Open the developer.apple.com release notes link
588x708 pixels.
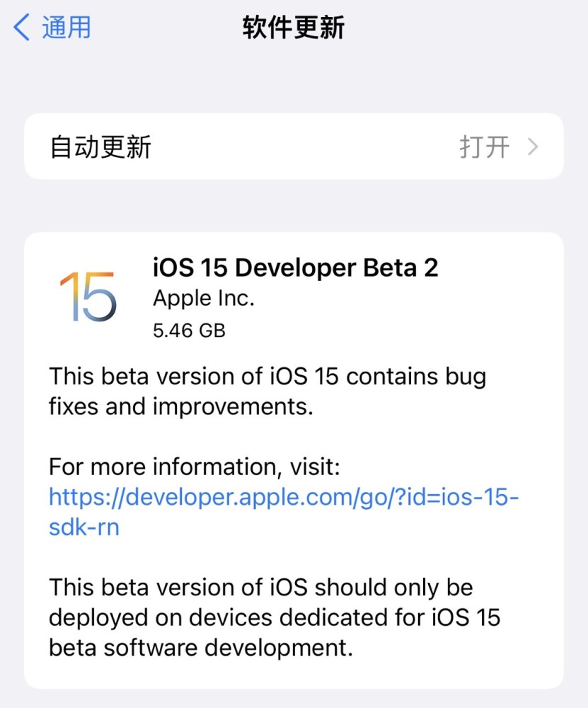(284, 497)
